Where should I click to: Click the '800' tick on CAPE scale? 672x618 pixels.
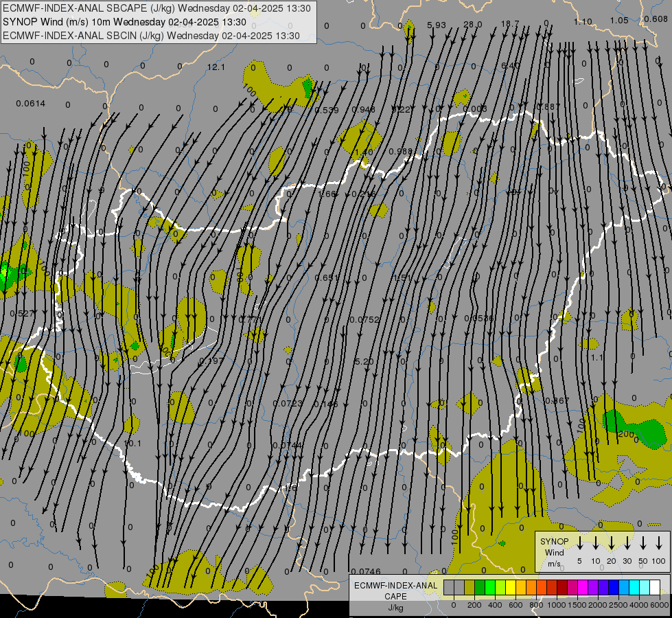tap(536, 605)
